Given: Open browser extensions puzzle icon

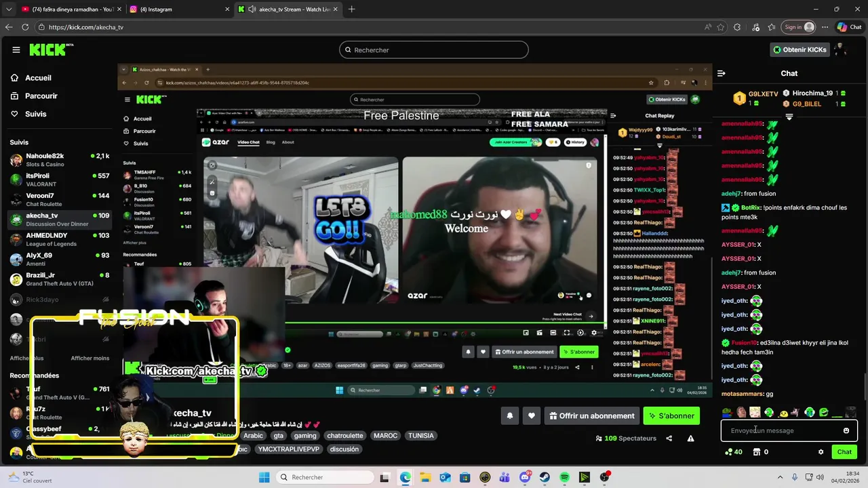Looking at the screenshot, I should tap(738, 27).
